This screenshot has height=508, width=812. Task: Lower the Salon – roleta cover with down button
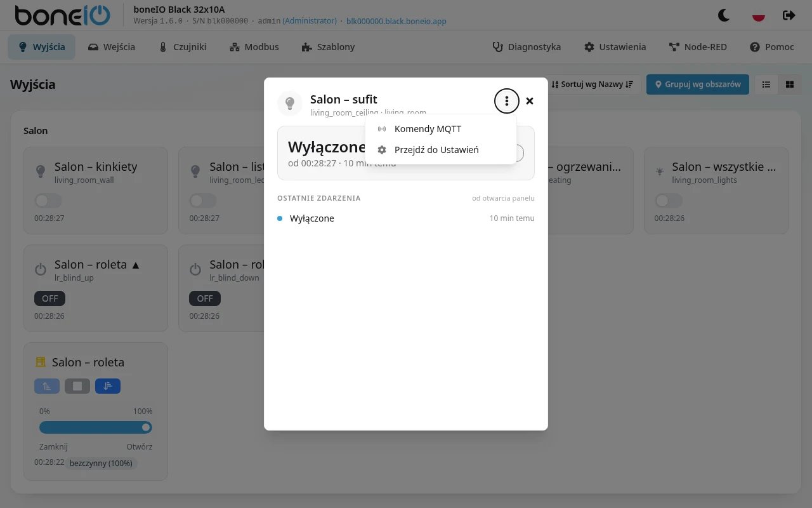(108, 385)
